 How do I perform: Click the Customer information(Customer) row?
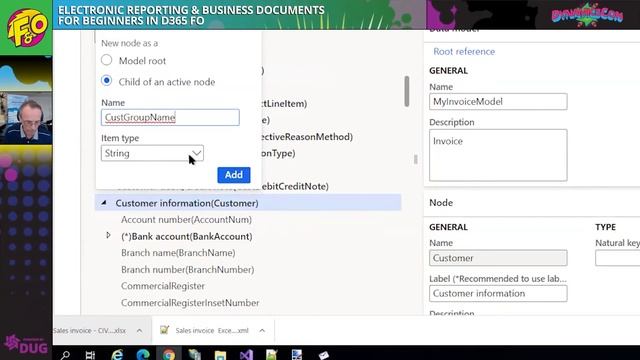pos(248,203)
